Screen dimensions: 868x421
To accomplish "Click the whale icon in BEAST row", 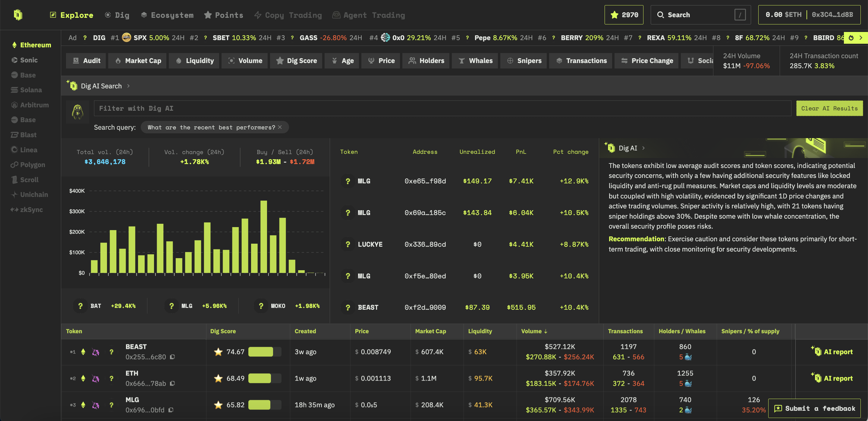I will click(x=688, y=357).
